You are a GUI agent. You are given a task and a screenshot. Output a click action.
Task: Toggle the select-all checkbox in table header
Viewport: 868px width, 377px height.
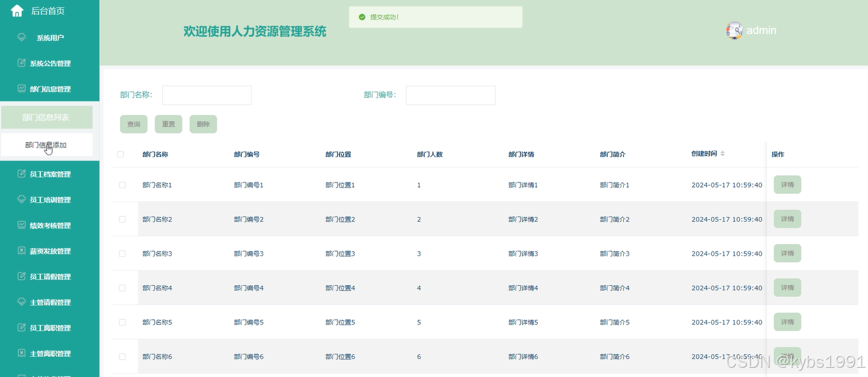coord(121,154)
